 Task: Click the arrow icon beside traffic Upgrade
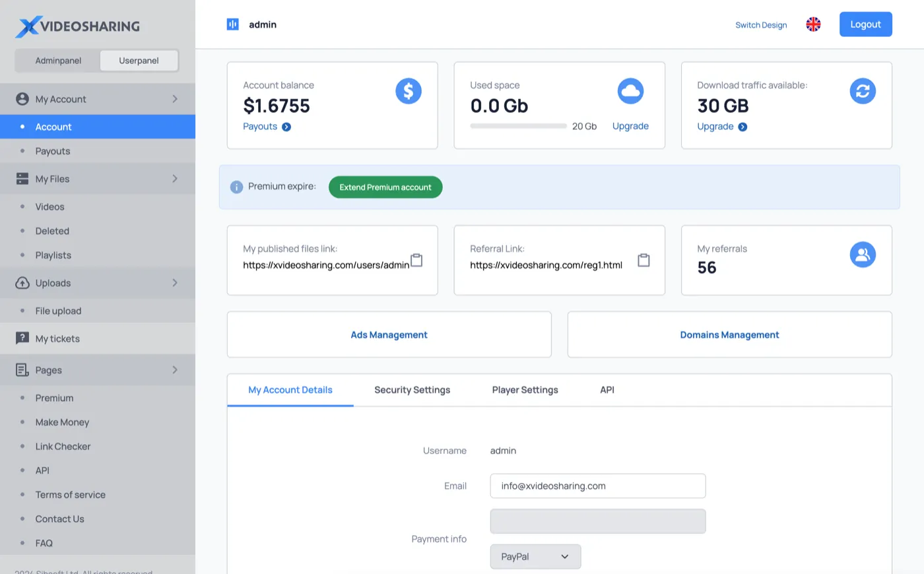(742, 127)
